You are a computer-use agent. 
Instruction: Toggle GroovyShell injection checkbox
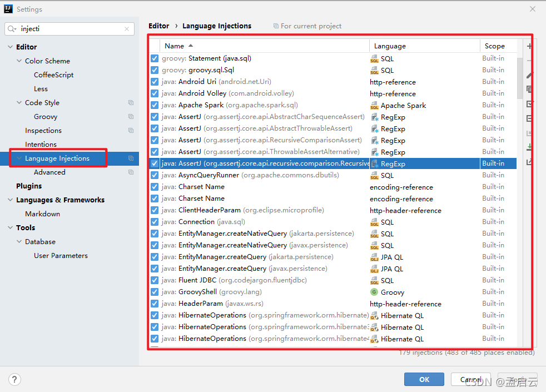pyautogui.click(x=155, y=292)
